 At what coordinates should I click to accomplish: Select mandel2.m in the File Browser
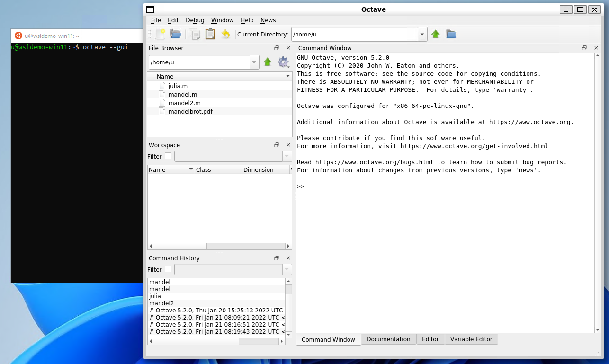[x=184, y=103]
